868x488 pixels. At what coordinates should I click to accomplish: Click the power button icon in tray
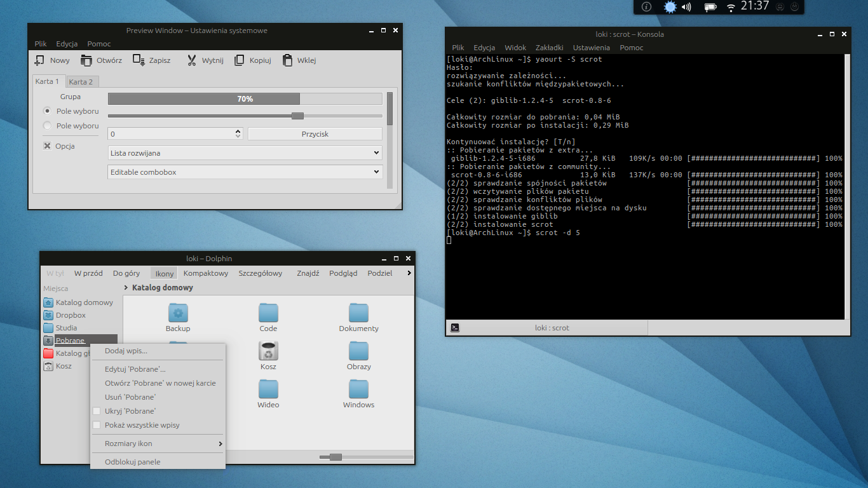coord(794,7)
